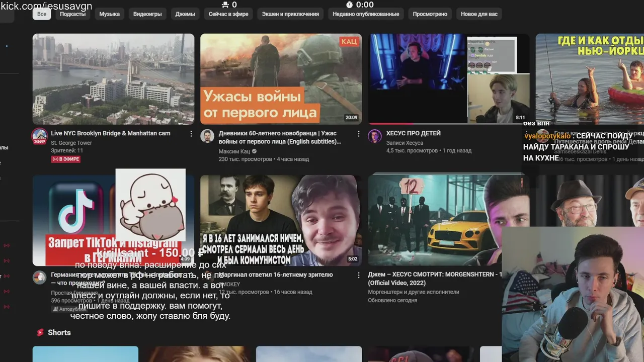Screen dimensions: 644x362
Task: Select the 'Новое для вас' chip
Action: 479,14
